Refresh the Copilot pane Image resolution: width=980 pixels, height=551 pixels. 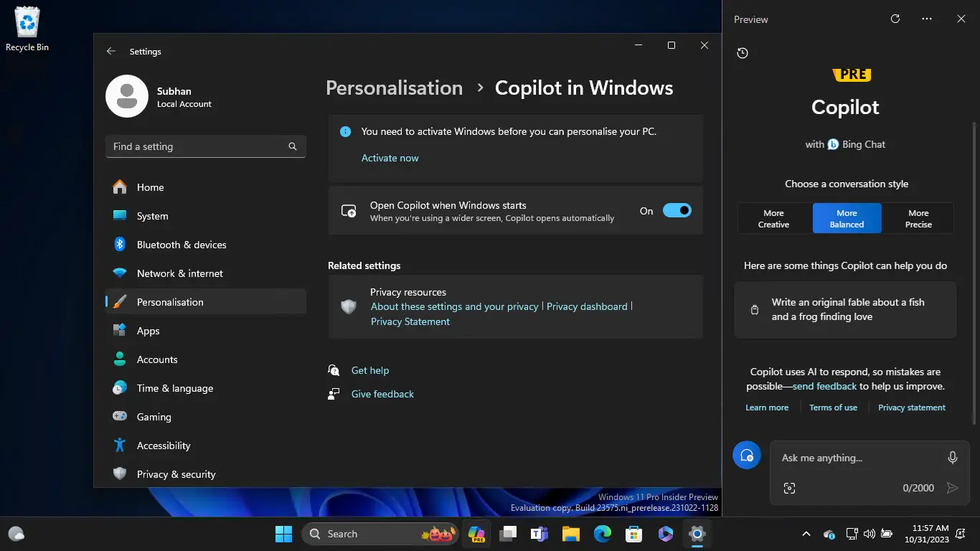pos(895,19)
